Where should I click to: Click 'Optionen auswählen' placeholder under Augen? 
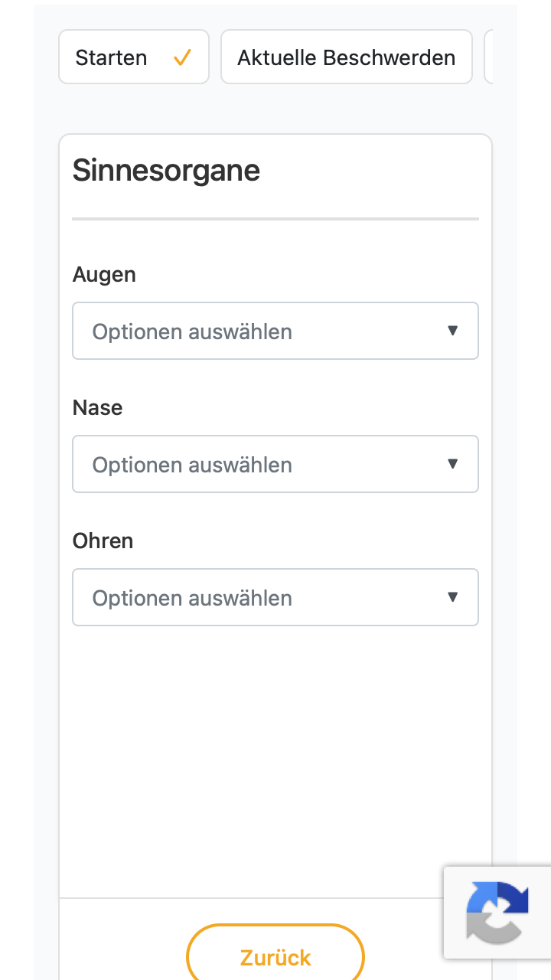click(192, 332)
